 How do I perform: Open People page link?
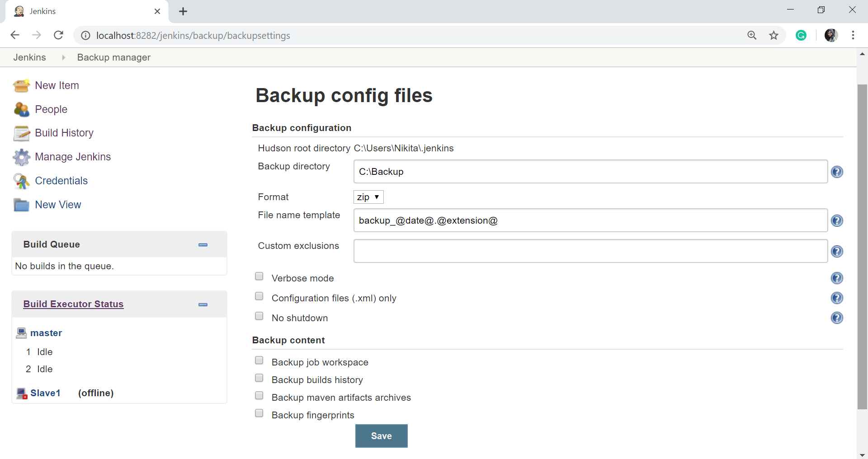pyautogui.click(x=51, y=109)
